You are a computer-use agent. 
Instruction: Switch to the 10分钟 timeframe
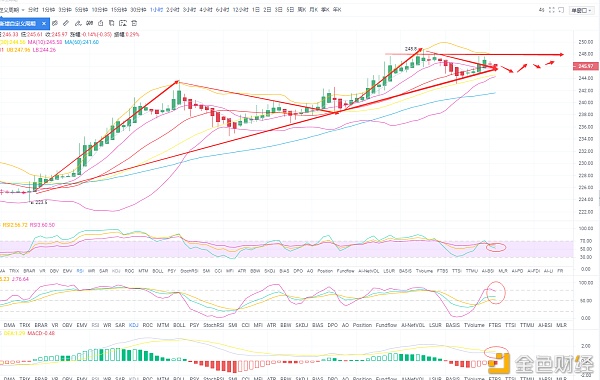99,10
